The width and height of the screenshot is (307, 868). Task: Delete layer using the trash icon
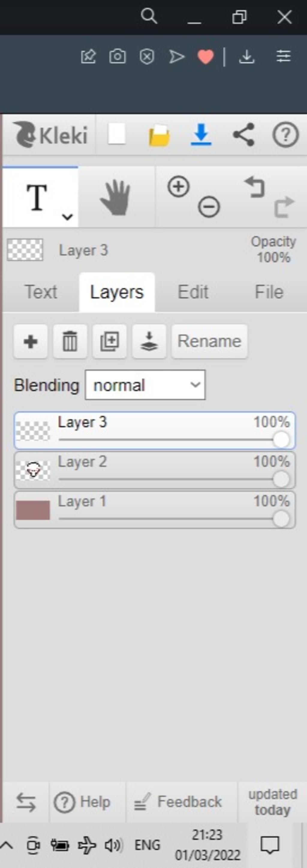70,341
